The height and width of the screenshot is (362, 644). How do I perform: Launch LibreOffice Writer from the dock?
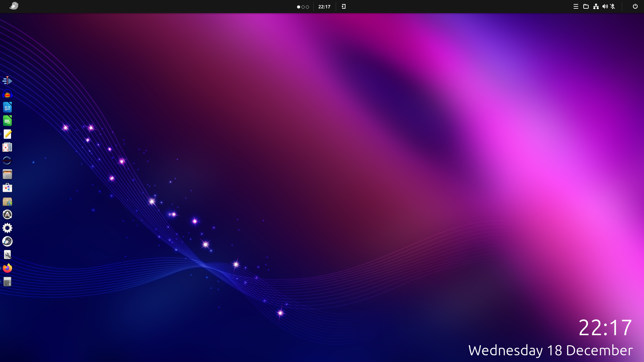click(7, 107)
